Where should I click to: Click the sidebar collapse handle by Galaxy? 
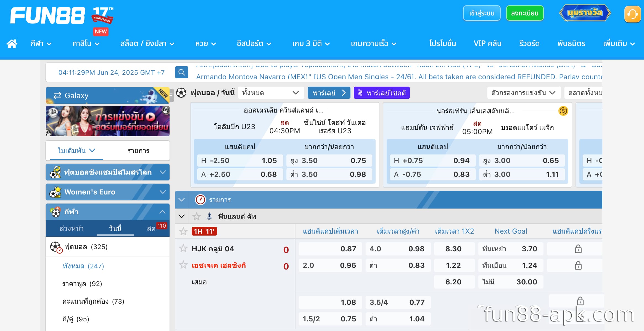coord(171,95)
